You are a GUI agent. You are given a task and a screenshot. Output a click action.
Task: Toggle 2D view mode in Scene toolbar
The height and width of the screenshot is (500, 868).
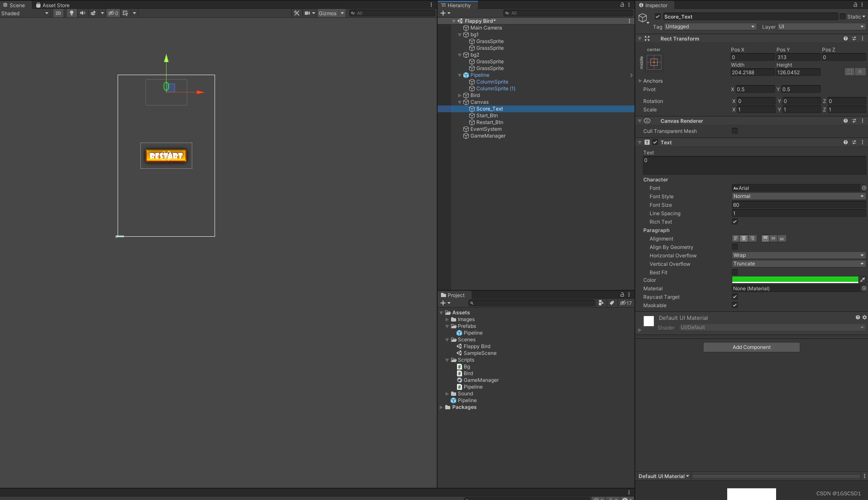(x=58, y=13)
